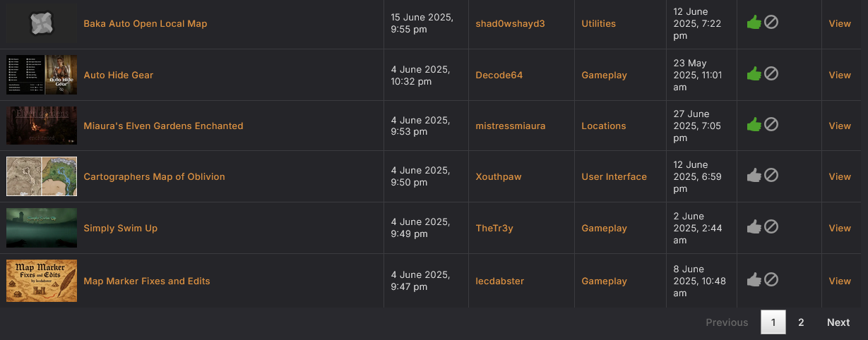
Task: Visit mistressmiaura author profile
Action: tap(510, 126)
